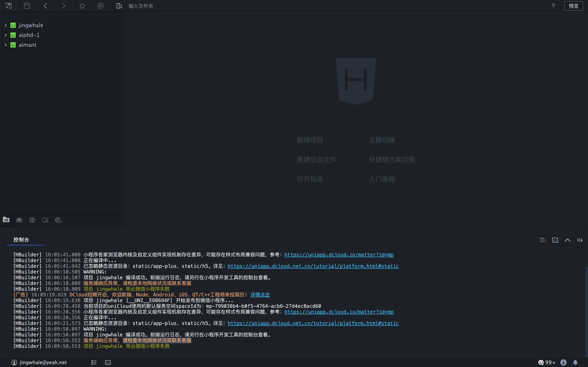This screenshot has height=367, width=588.
Task: Select the 控制台 console tab
Action: [x=21, y=240]
